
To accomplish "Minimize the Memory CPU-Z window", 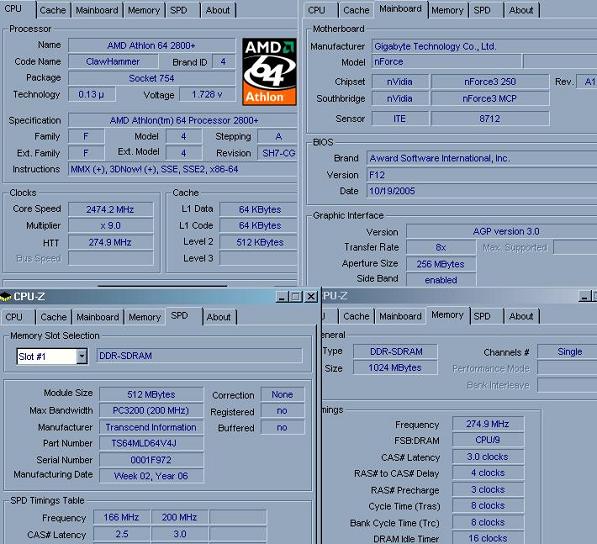I will point(584,296).
